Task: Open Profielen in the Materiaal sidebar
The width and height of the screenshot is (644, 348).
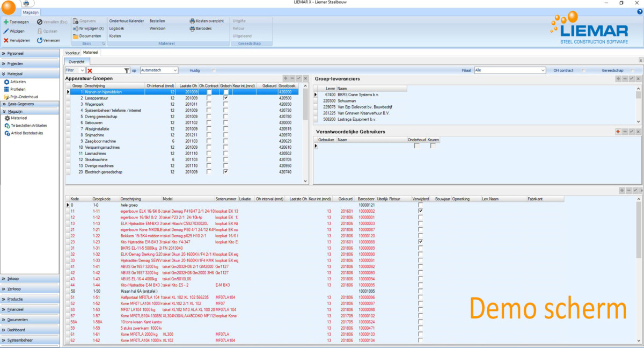Action: pyautogui.click(x=14, y=89)
